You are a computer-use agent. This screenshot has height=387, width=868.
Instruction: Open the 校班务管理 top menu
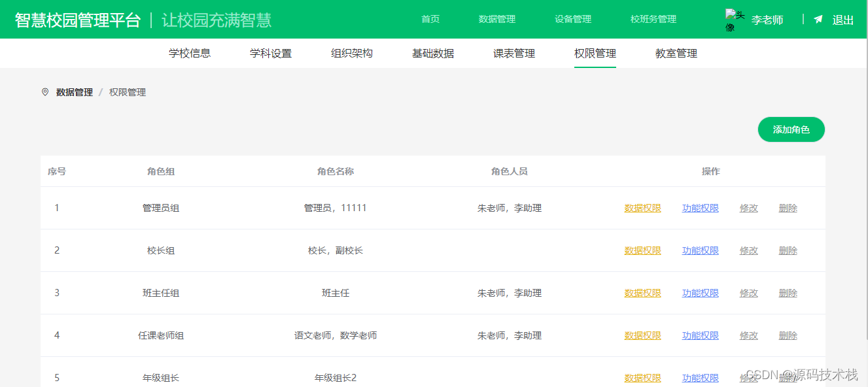click(x=653, y=19)
